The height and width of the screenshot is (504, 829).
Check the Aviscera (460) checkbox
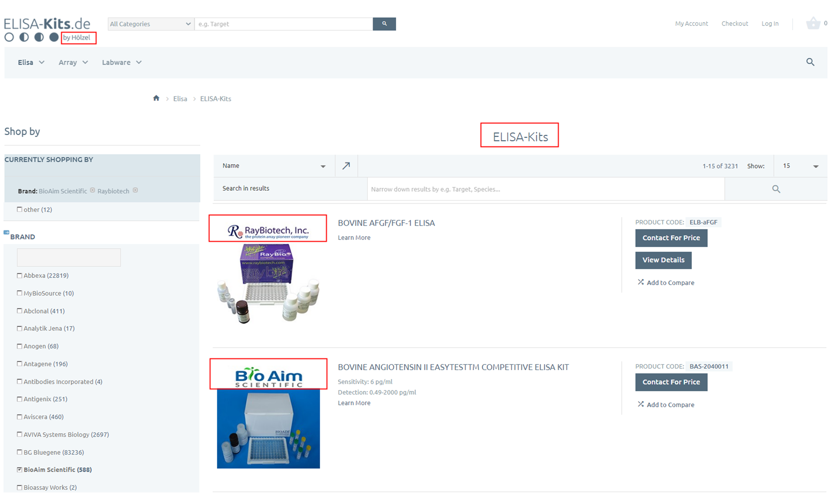(x=20, y=417)
